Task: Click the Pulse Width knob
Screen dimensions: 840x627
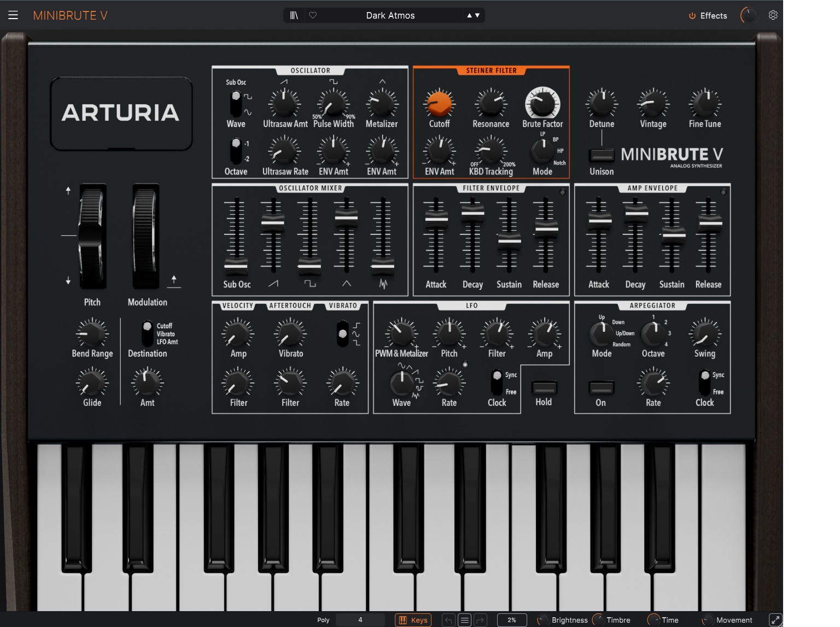Action: point(333,103)
